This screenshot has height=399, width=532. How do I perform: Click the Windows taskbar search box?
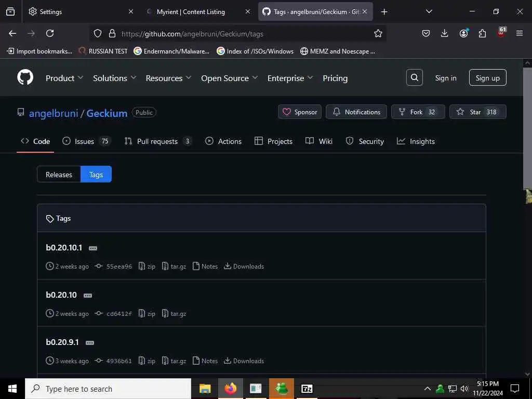click(x=108, y=389)
